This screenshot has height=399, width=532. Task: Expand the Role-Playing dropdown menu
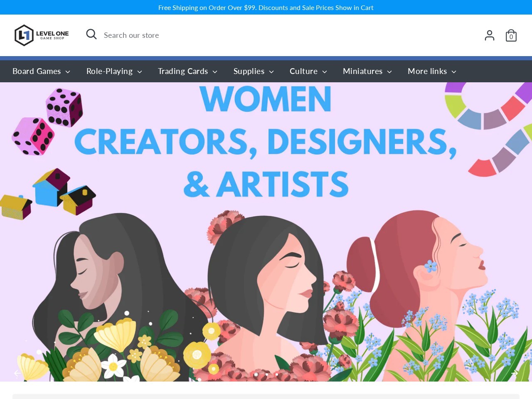[114, 71]
